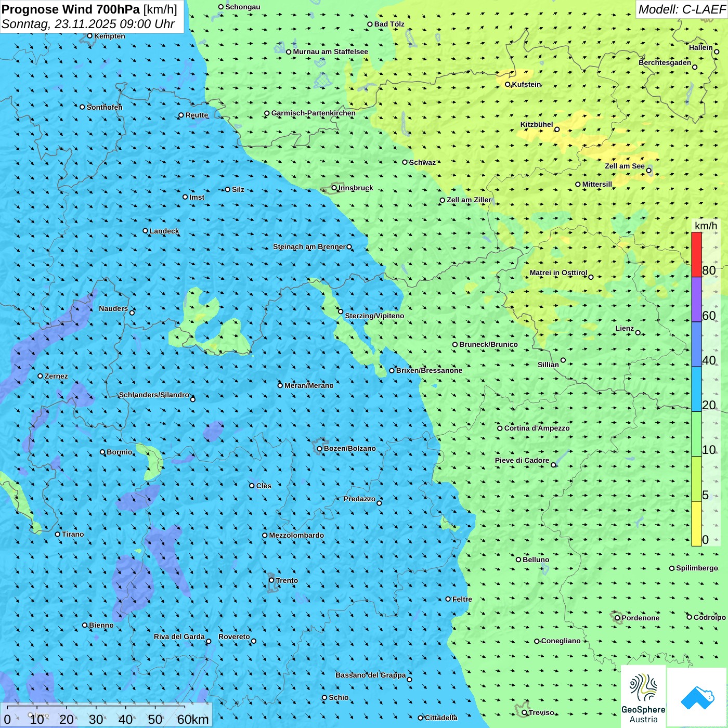Click the Treviso location marker
The height and width of the screenshot is (728, 728).
coord(524,712)
